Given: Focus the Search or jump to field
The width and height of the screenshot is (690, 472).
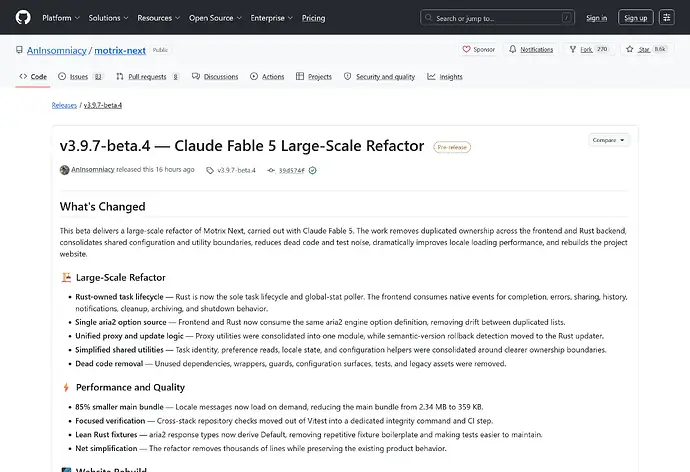Looking at the screenshot, I should [497, 18].
